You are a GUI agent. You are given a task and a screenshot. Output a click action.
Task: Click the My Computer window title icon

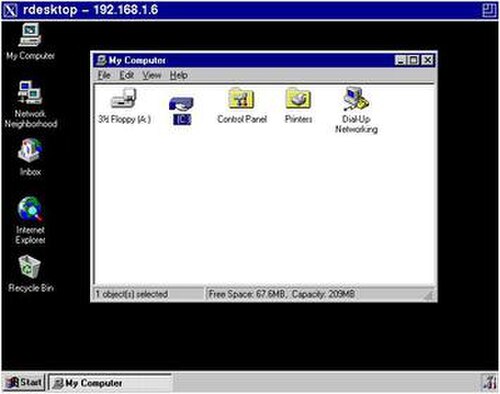[101, 60]
